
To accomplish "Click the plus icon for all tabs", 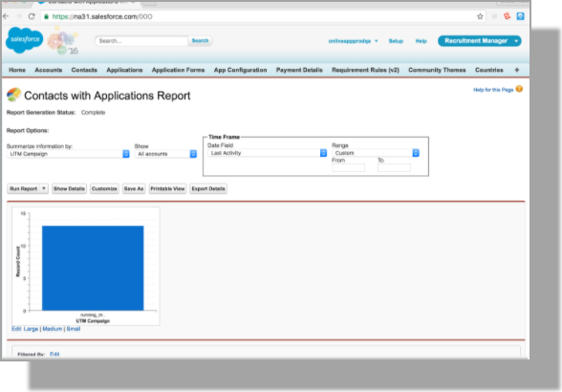I will click(516, 70).
